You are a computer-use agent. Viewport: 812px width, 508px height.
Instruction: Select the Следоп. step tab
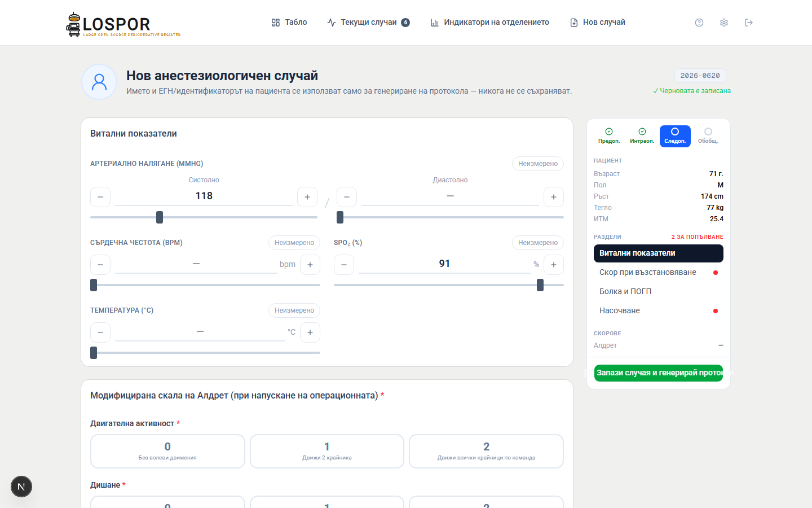pyautogui.click(x=675, y=136)
